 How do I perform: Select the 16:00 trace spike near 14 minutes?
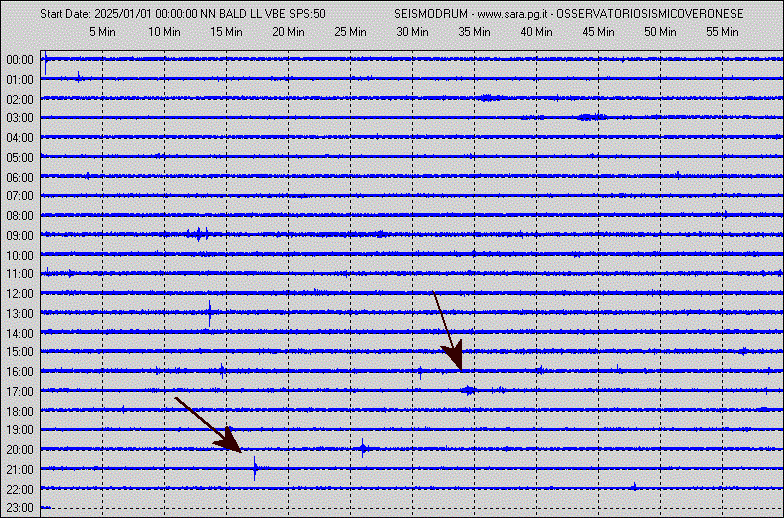point(222,371)
